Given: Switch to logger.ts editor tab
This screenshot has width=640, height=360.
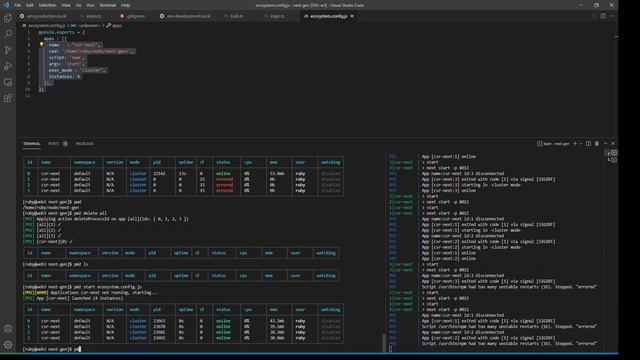Looking at the screenshot, I should click(274, 16).
